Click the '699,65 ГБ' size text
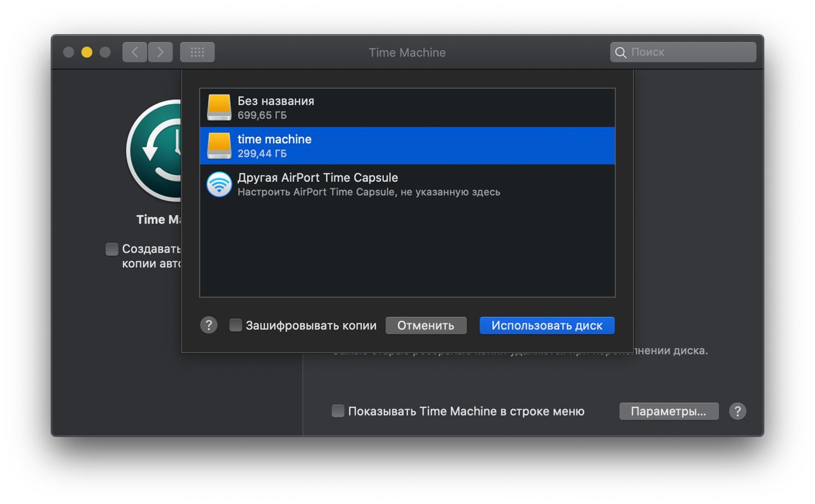815x504 pixels. pyautogui.click(x=262, y=115)
